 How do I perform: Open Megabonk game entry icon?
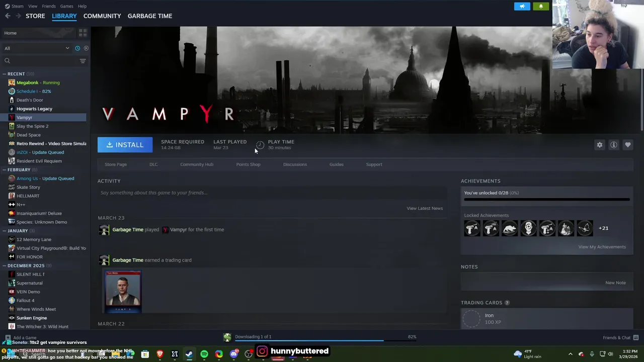coord(12,82)
